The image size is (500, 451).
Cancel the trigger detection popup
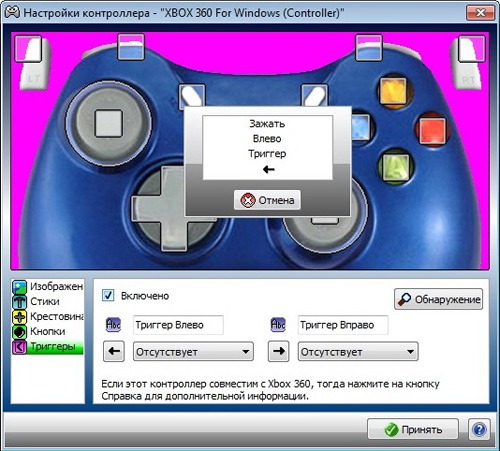[x=267, y=200]
